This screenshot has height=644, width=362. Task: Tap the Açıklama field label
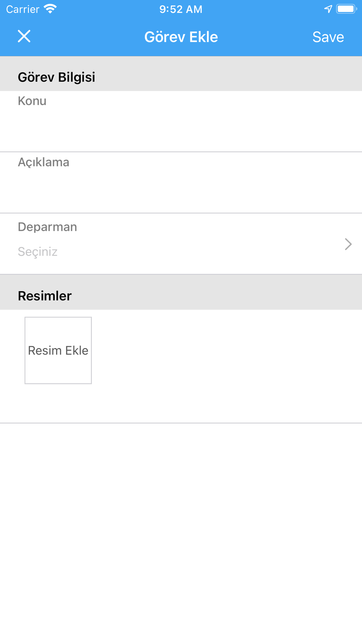coord(43,162)
